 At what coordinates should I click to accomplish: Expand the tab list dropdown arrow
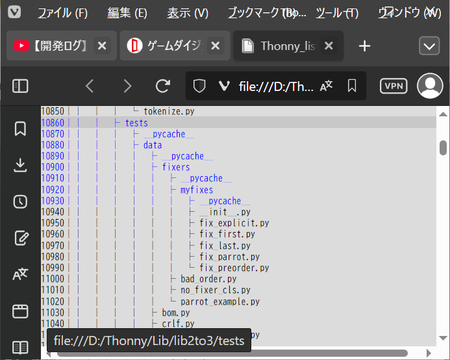pyautogui.click(x=429, y=46)
